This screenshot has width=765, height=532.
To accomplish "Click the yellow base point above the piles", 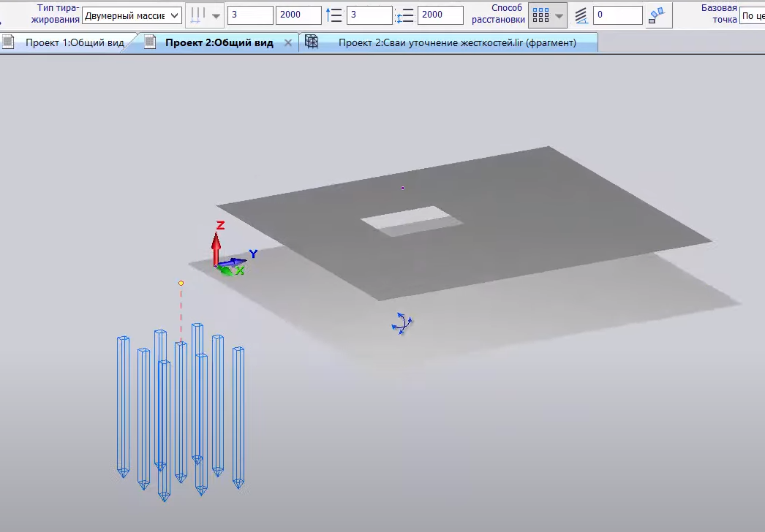I will point(181,283).
